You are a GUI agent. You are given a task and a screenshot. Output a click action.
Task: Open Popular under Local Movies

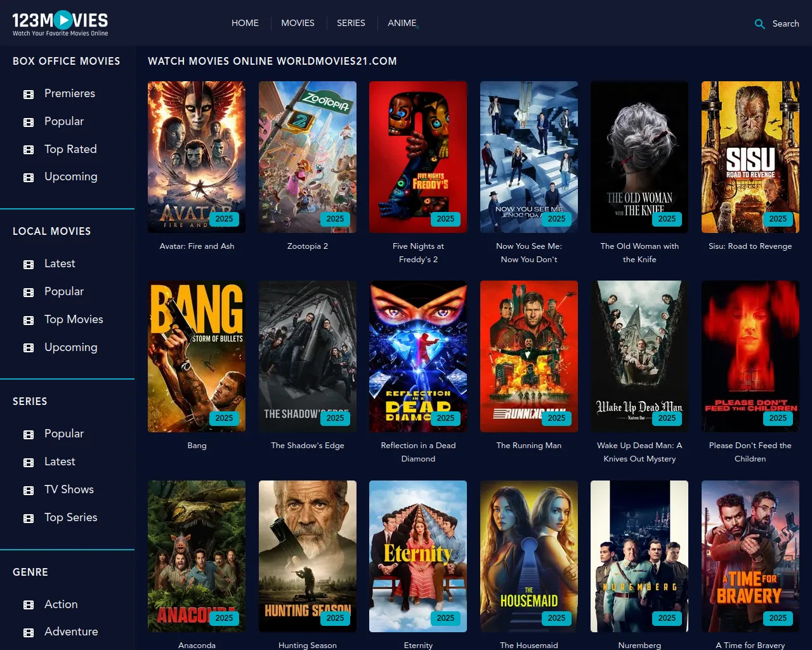point(64,291)
